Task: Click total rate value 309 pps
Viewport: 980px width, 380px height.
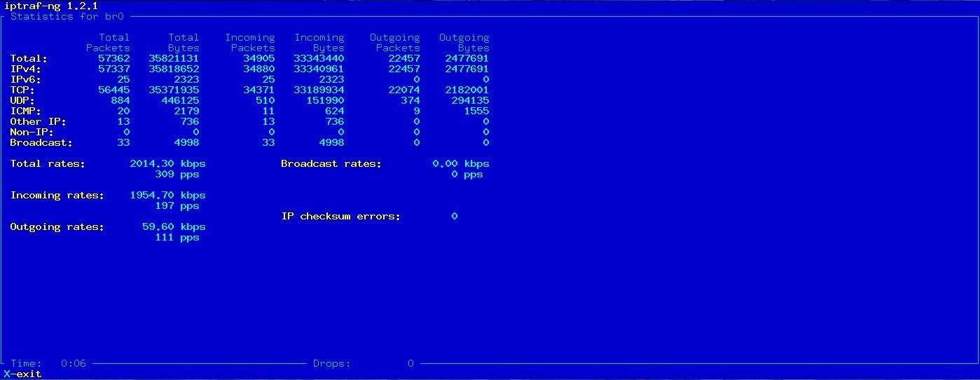Action: pos(177,174)
